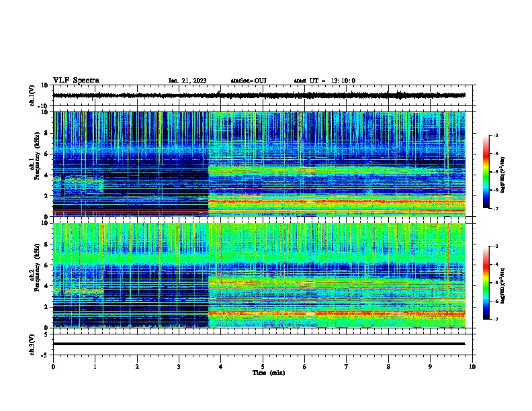
Task: Click the ch.1 spectrogram color scale bar
Action: tap(486, 172)
